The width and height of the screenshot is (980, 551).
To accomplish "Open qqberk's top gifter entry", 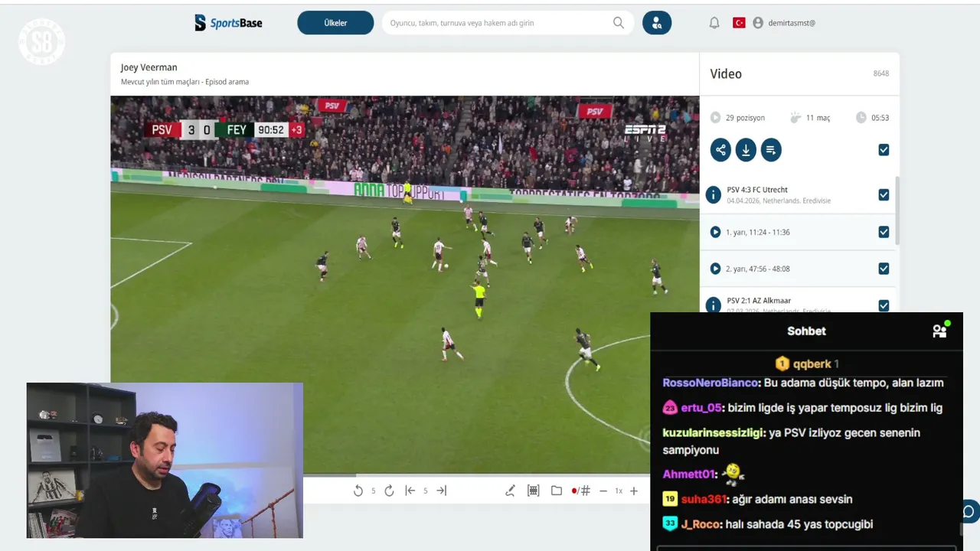I will (x=807, y=364).
